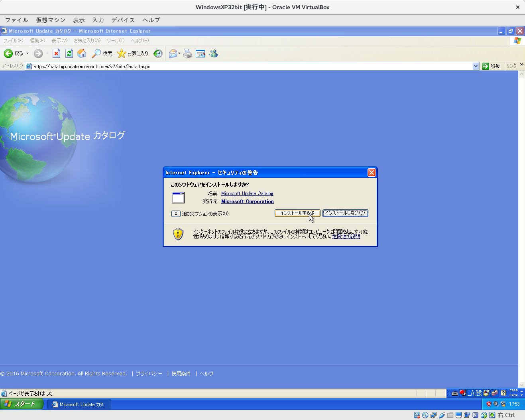Click the IE Refresh page icon
Viewport: 525px width, 420px height.
pos(69,53)
